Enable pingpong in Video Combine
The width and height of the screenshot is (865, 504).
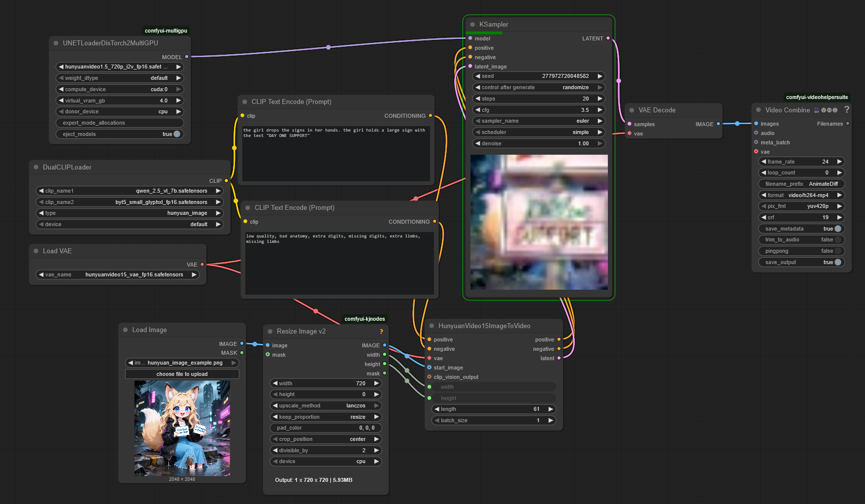[801, 251]
